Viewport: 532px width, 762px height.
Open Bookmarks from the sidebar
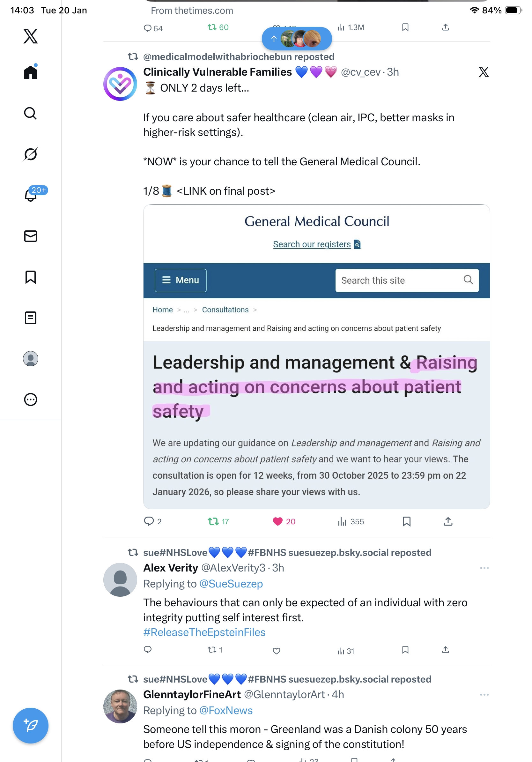pyautogui.click(x=31, y=277)
